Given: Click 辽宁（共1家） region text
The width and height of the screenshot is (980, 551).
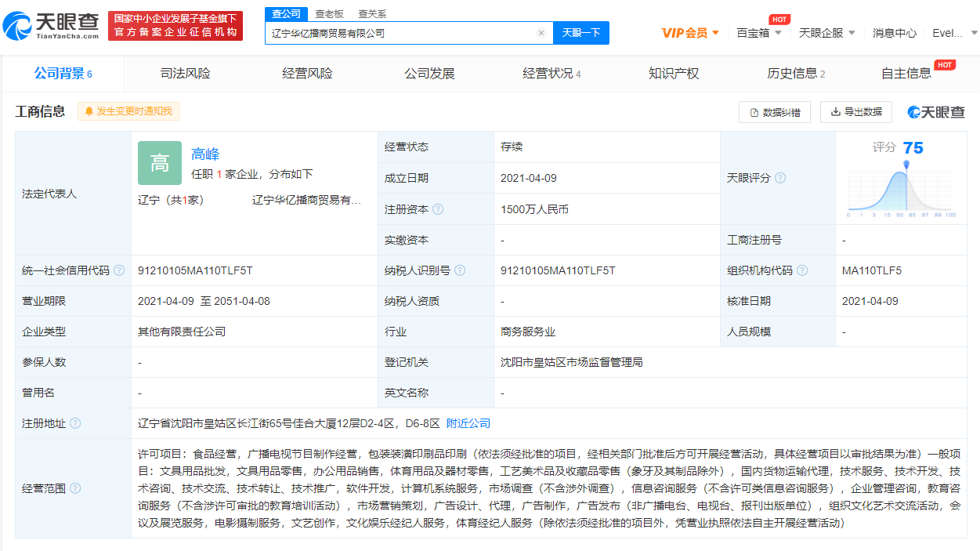Looking at the screenshot, I should click(x=171, y=200).
